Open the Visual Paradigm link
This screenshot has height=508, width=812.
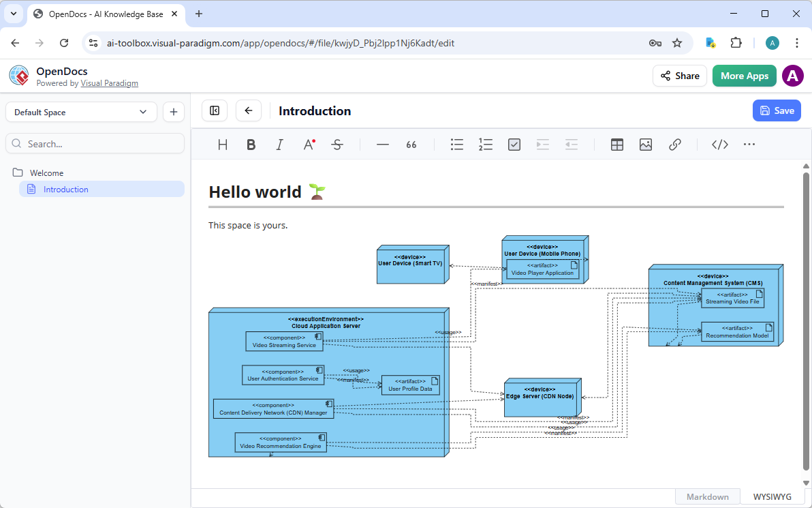click(x=109, y=83)
